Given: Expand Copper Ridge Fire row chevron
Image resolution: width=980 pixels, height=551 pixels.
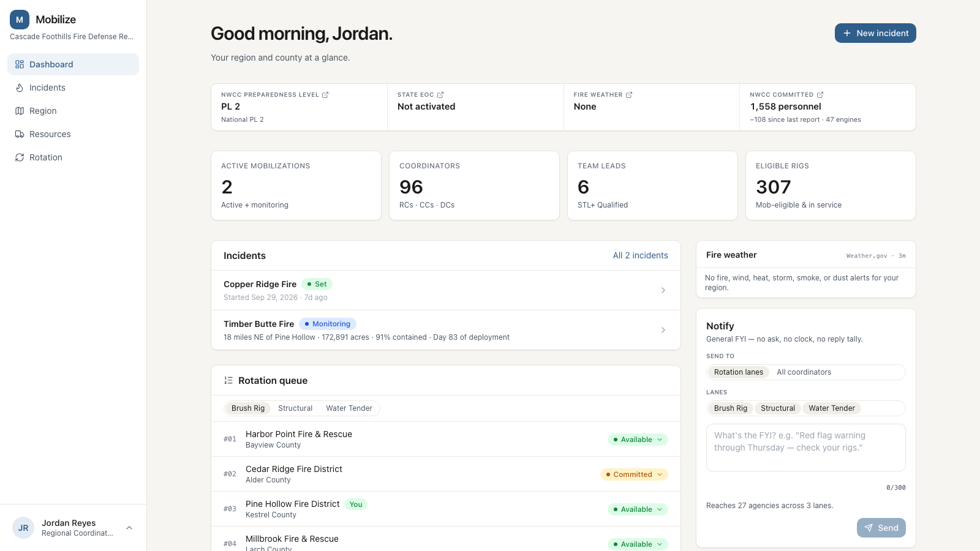Looking at the screenshot, I should click(x=663, y=290).
